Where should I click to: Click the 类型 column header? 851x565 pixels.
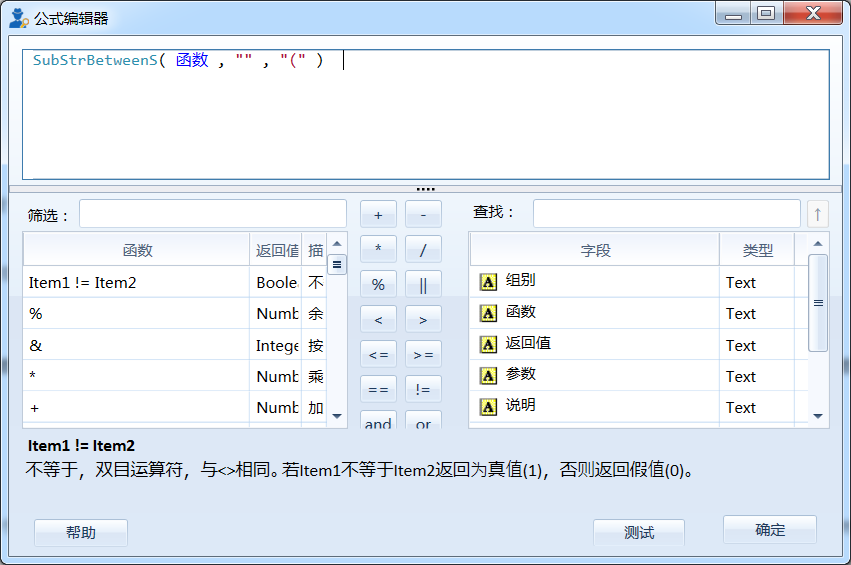[757, 250]
